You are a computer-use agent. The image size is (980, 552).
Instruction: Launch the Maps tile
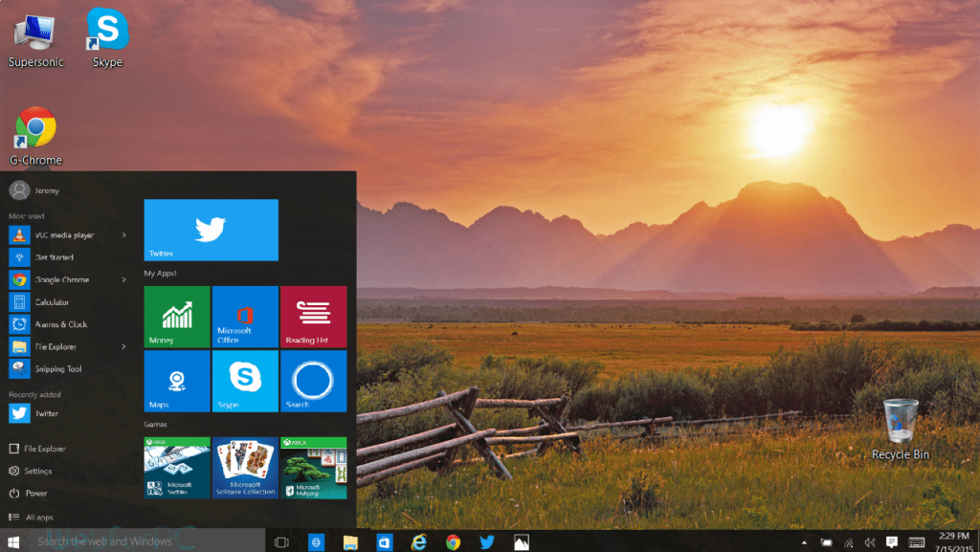pos(177,381)
